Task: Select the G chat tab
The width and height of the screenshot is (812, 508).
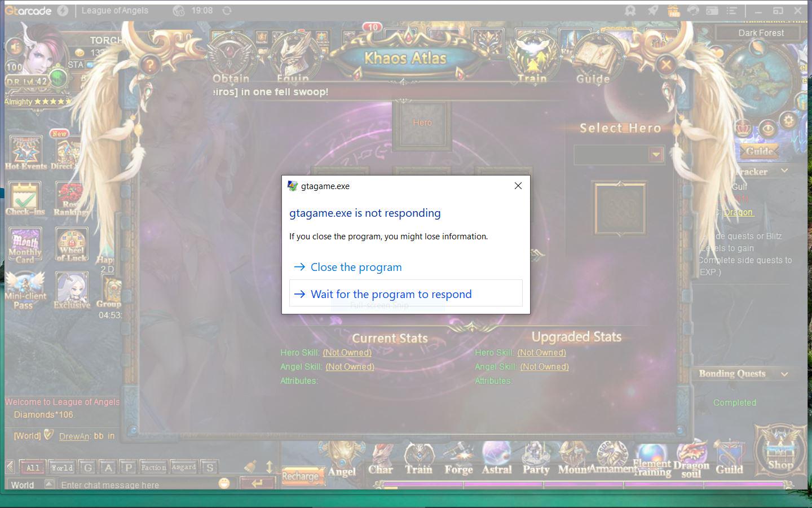Action: tap(88, 467)
